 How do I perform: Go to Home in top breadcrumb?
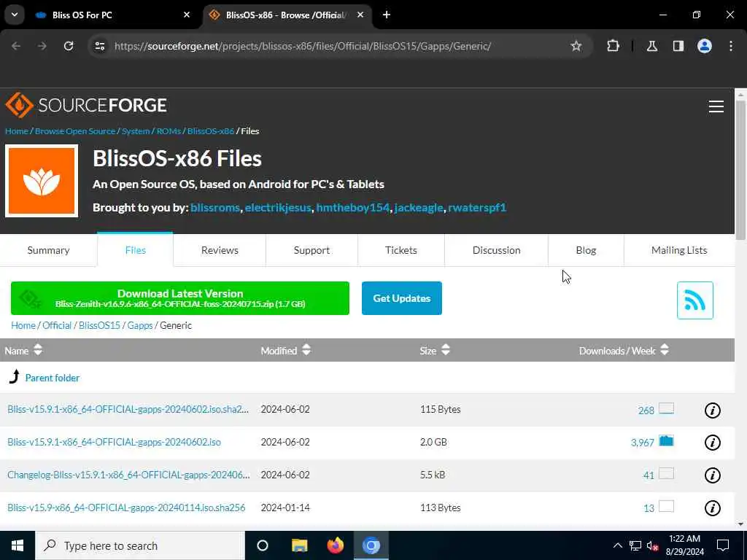pyautogui.click(x=17, y=131)
